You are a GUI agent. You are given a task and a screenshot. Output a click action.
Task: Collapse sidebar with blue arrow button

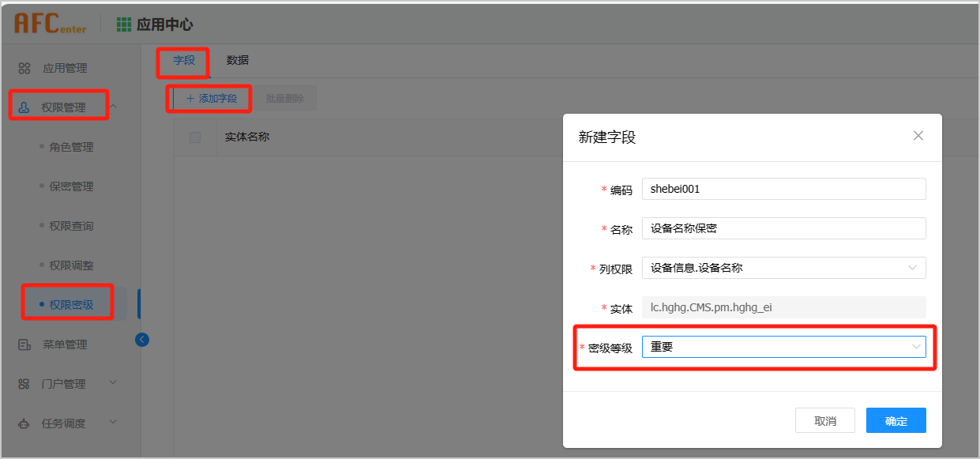click(142, 340)
